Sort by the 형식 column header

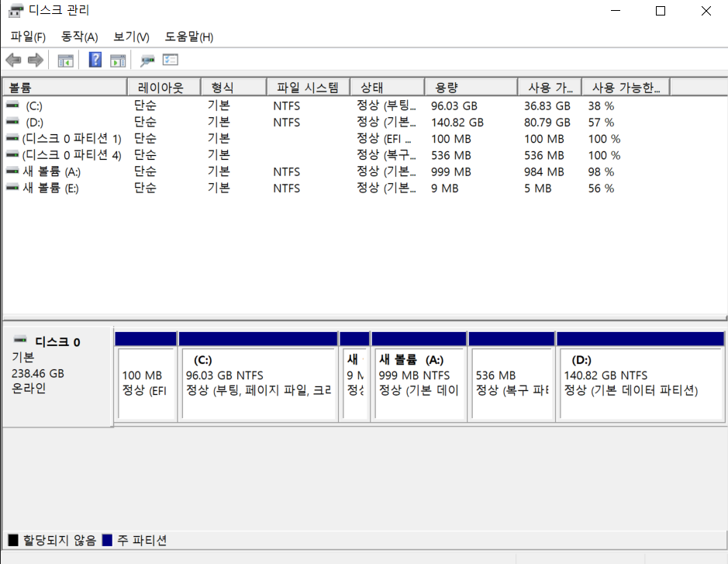pos(233,87)
